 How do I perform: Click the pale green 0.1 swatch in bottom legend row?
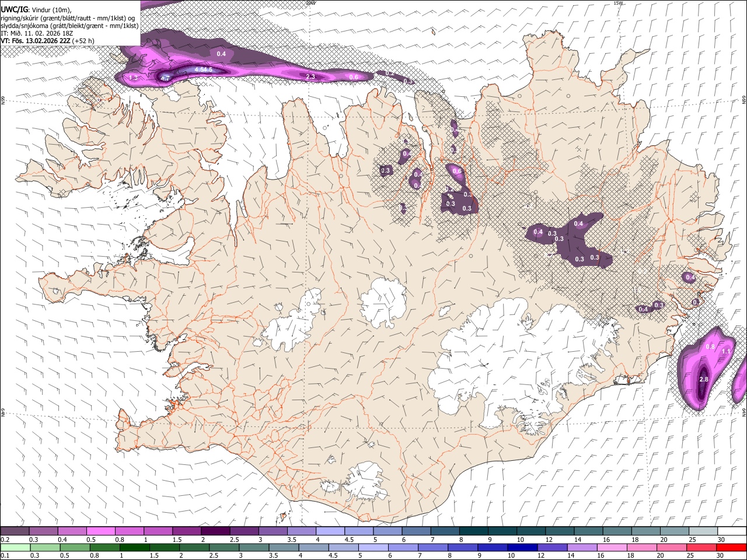click(15, 547)
